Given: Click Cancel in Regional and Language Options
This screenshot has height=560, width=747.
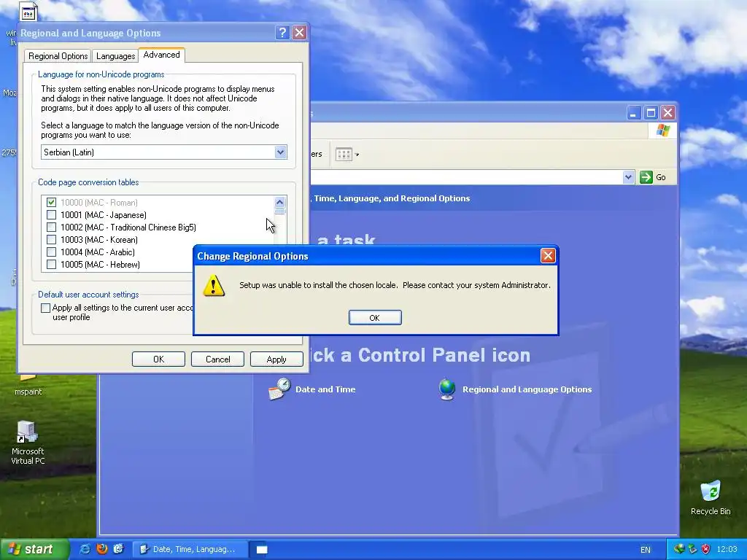Looking at the screenshot, I should [x=217, y=359].
